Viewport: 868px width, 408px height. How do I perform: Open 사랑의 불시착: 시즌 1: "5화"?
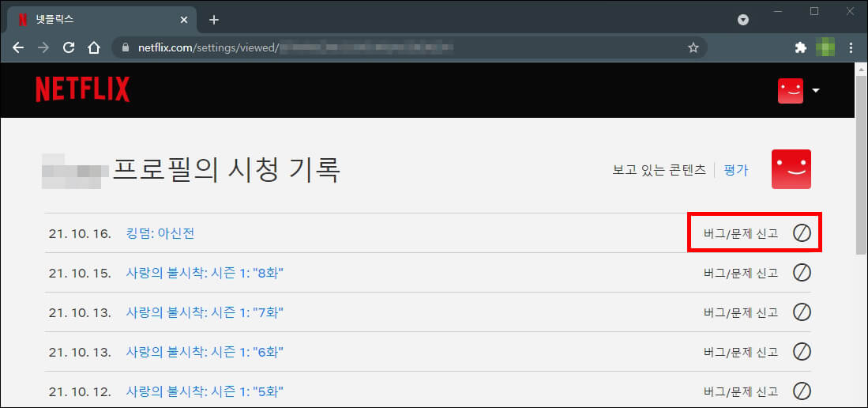click(x=205, y=391)
